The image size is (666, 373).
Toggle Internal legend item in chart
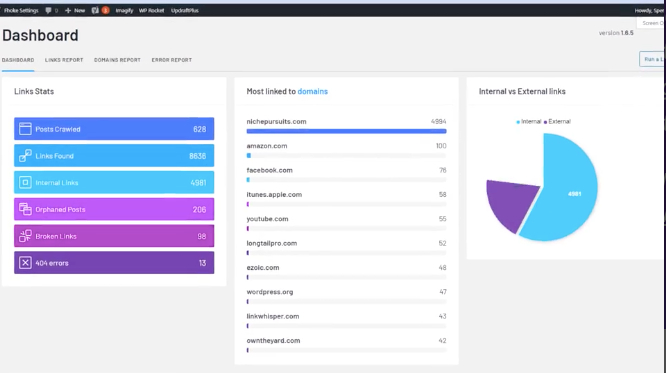coord(529,122)
